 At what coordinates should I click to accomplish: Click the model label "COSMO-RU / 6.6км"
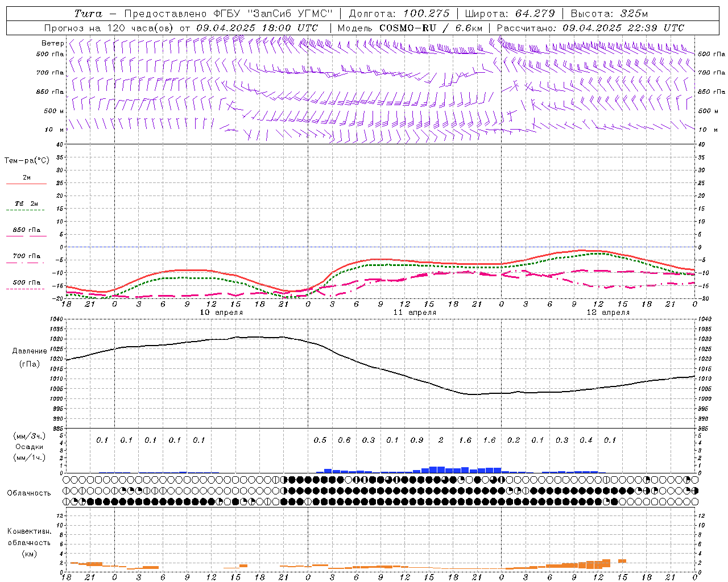pos(431,28)
